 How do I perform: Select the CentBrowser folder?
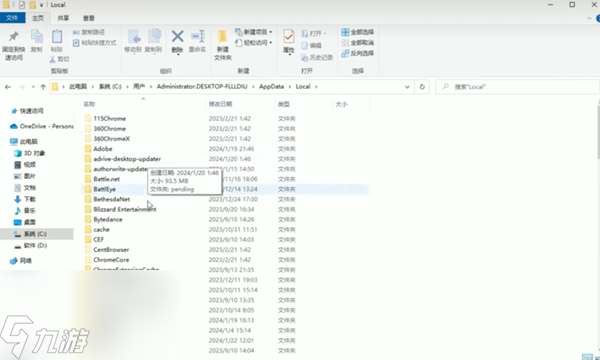click(x=111, y=249)
